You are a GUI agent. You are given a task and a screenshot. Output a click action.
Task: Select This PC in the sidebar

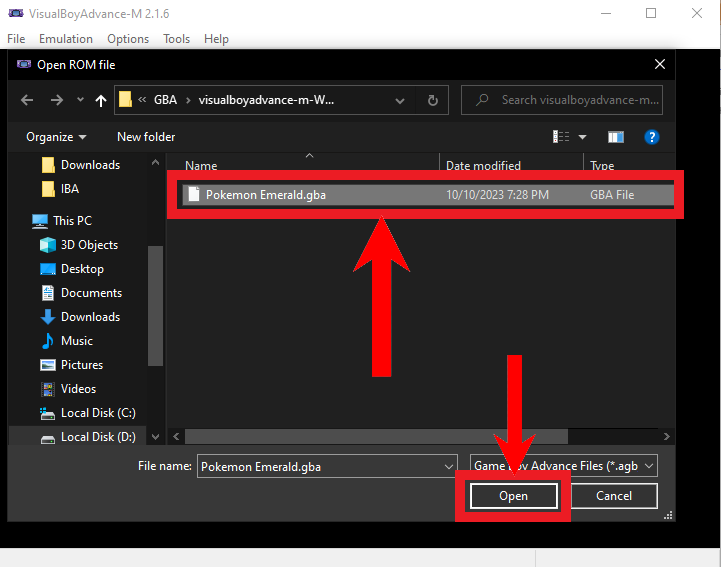click(62, 221)
